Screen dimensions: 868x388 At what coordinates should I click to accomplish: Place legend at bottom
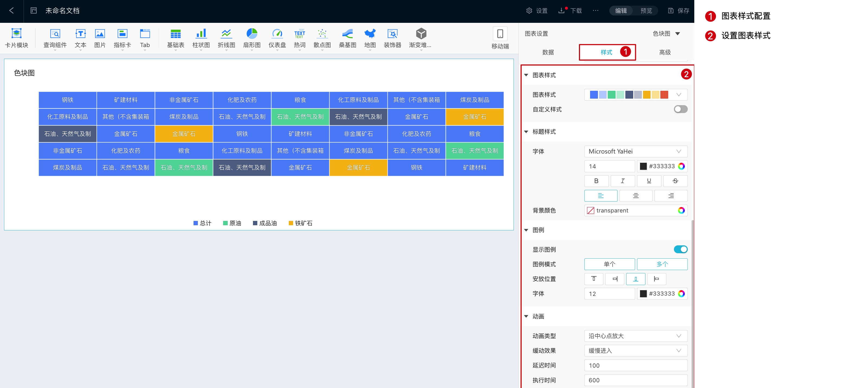(635, 279)
